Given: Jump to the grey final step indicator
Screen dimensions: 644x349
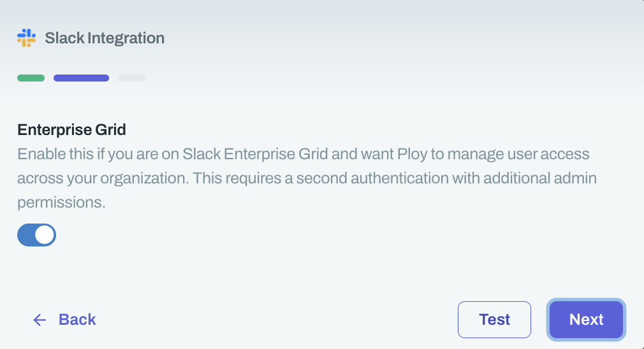Looking at the screenshot, I should tap(131, 78).
